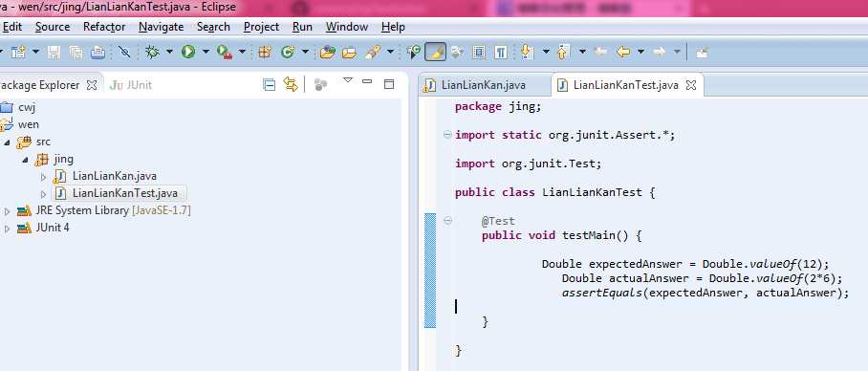Minimize the Package Explorer panel

367,81
